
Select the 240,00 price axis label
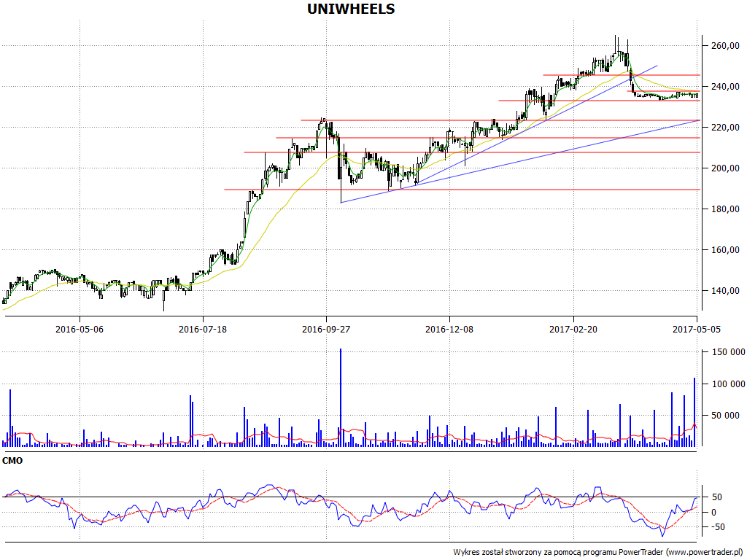(x=724, y=87)
